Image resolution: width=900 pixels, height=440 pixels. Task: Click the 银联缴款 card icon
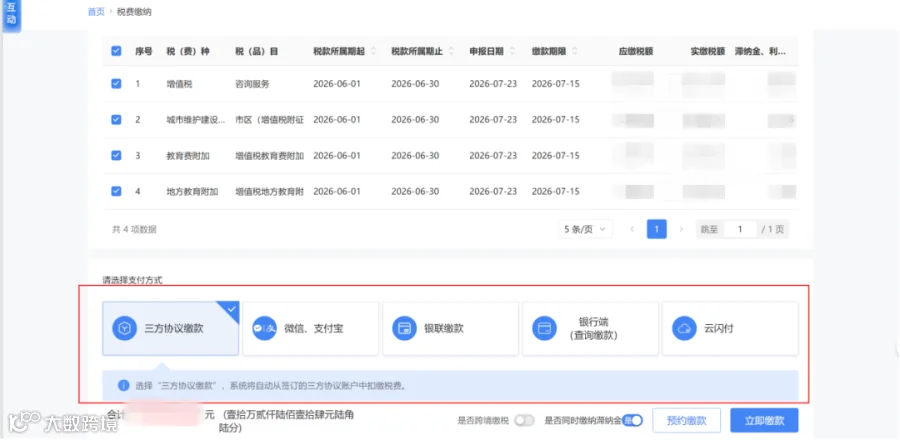404,329
